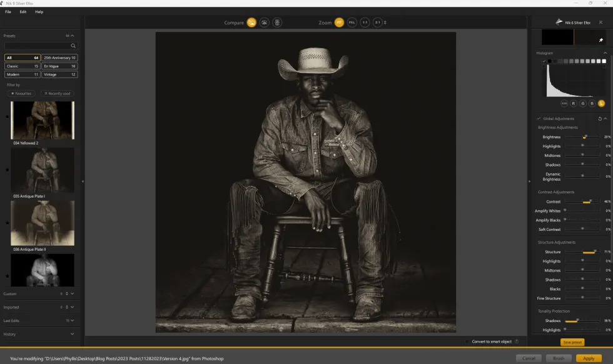Click the FILL zoom button
613x364 pixels.
352,23
